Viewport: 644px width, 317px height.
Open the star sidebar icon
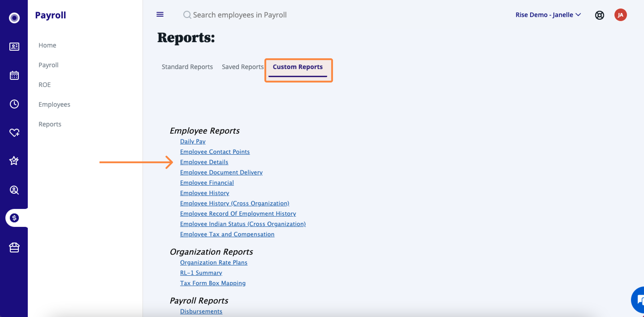click(x=14, y=161)
